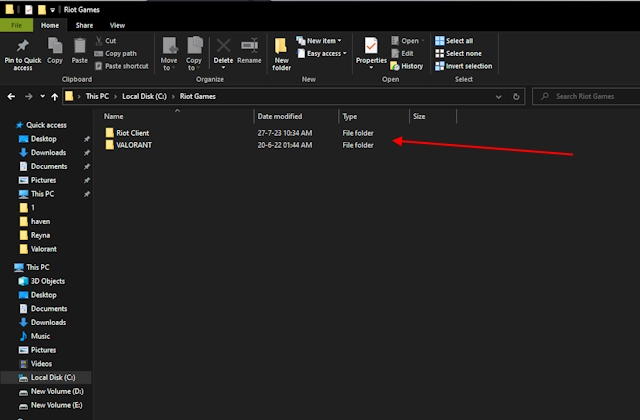Click Select all

click(x=454, y=41)
